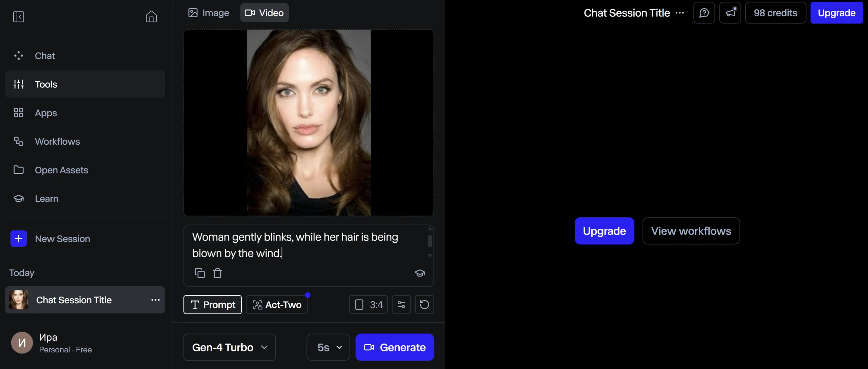The height and width of the screenshot is (369, 868).
Task: Click the View workflows button
Action: tap(691, 231)
